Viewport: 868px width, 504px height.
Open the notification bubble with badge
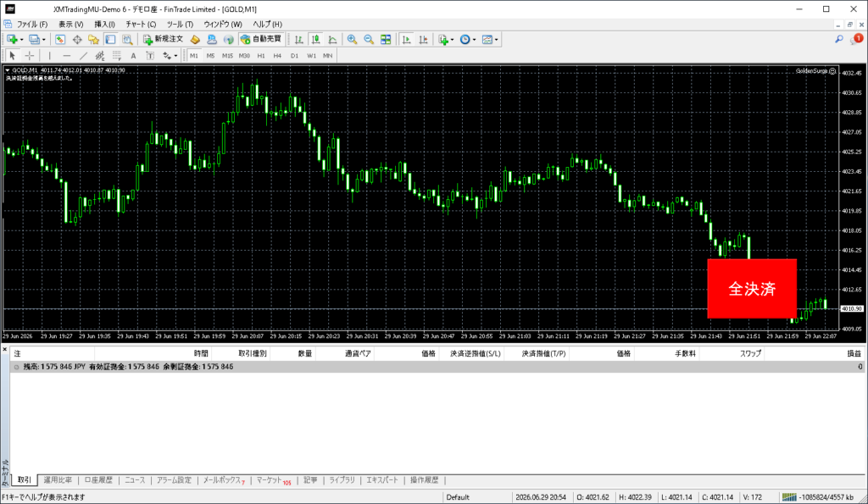pos(857,39)
